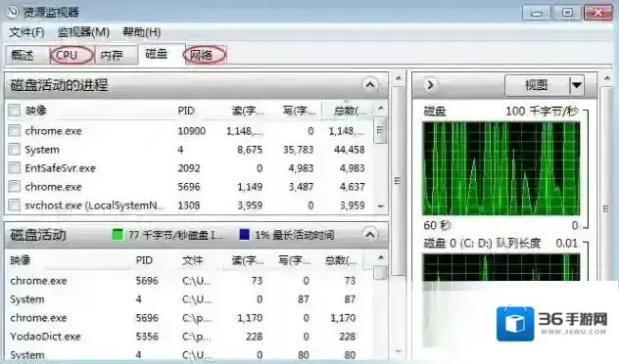Click the 44,458 total value
The height and width of the screenshot is (364, 619).
[349, 150]
